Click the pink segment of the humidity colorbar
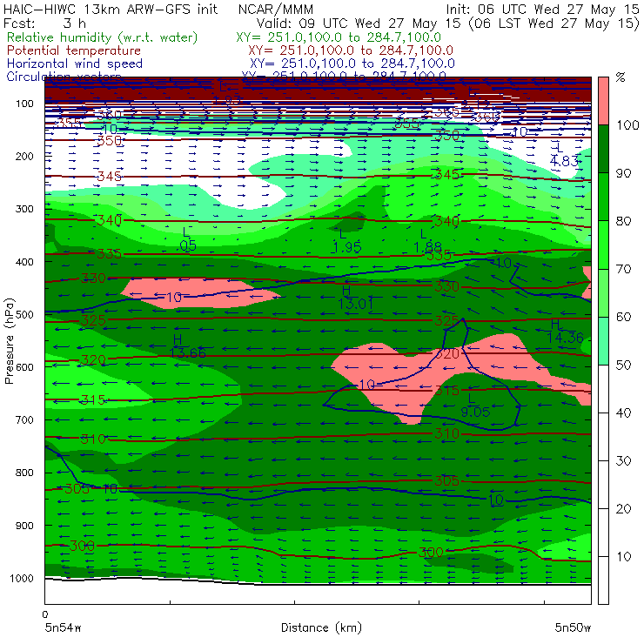Viewport: 644px width, 644px height. pos(603,101)
